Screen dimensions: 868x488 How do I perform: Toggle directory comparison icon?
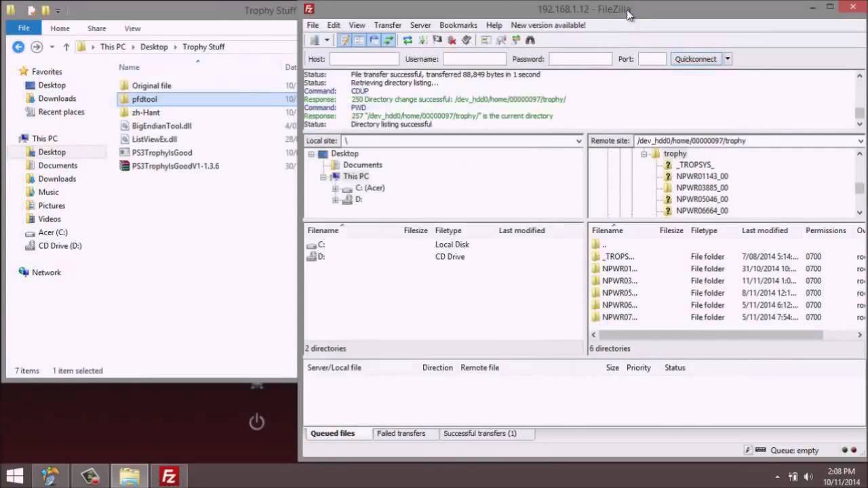coord(500,41)
